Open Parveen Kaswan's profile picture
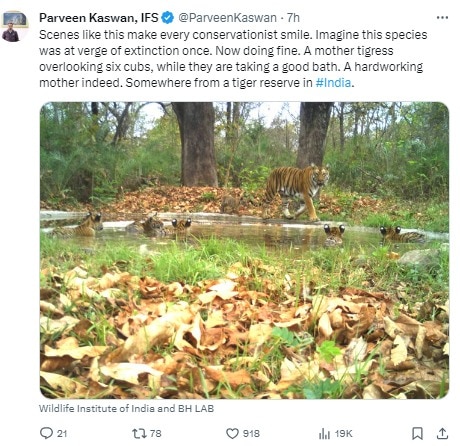The image size is (460, 446). coord(14,26)
